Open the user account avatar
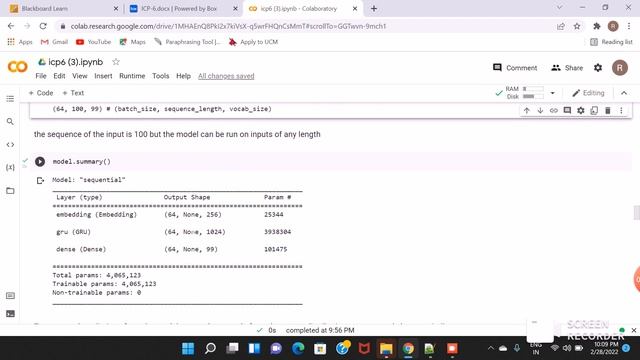This screenshot has height=360, width=640. [x=620, y=68]
